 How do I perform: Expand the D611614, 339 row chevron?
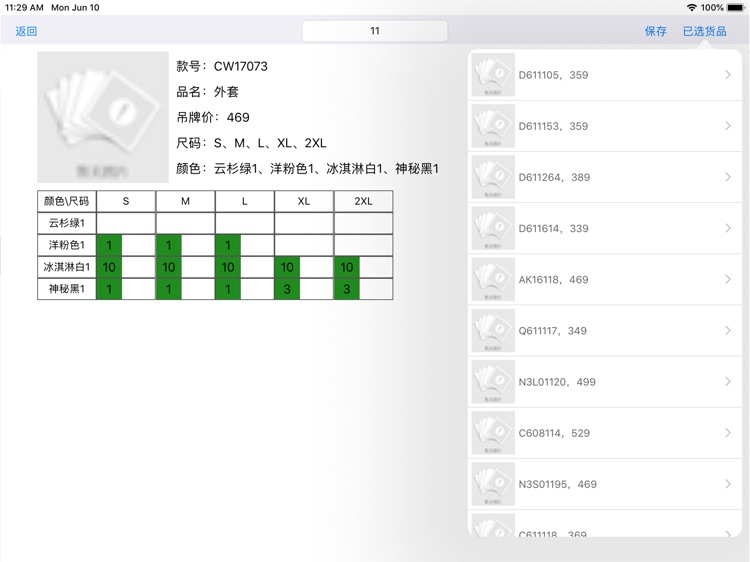(728, 228)
